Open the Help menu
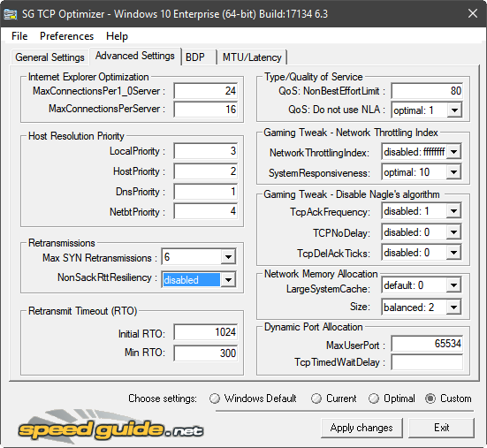This screenshot has width=487, height=448. tap(117, 36)
